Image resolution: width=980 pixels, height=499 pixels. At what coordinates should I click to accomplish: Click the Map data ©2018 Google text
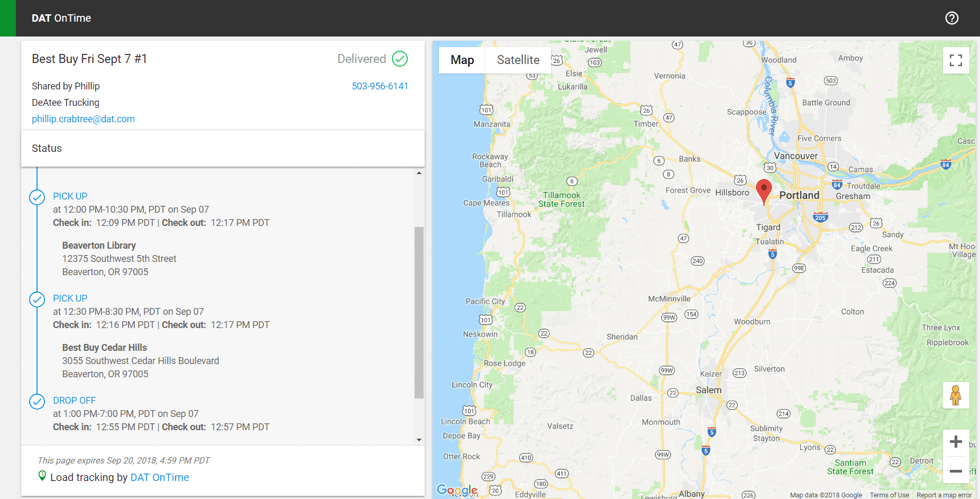click(x=826, y=495)
